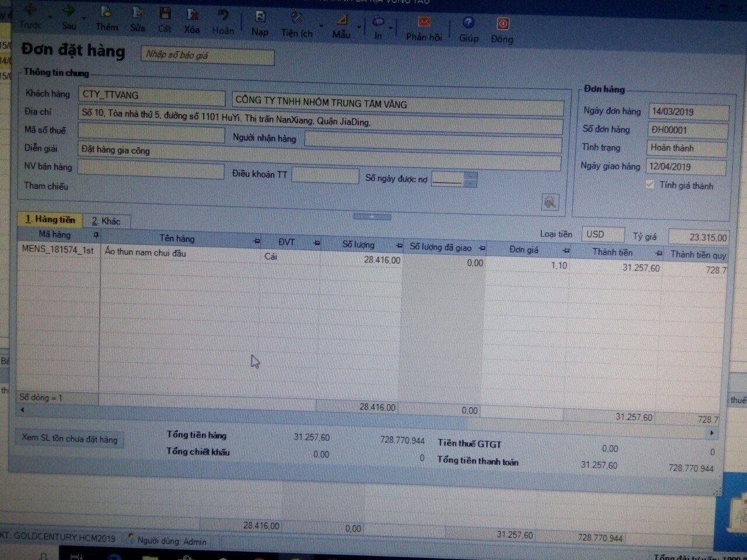The width and height of the screenshot is (747, 560).
Task: Close the form with Đóng
Action: coord(502,31)
